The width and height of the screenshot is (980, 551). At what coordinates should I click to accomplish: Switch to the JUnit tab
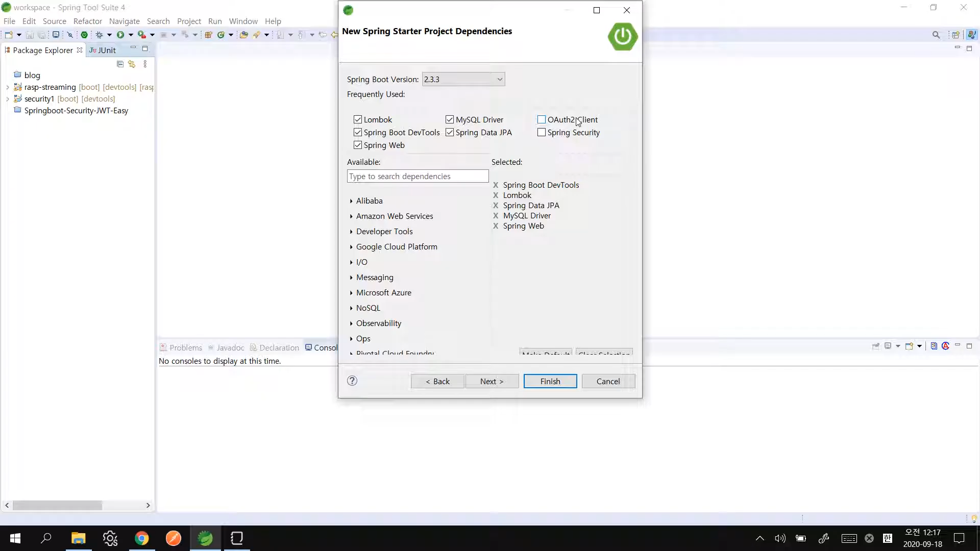(x=103, y=50)
